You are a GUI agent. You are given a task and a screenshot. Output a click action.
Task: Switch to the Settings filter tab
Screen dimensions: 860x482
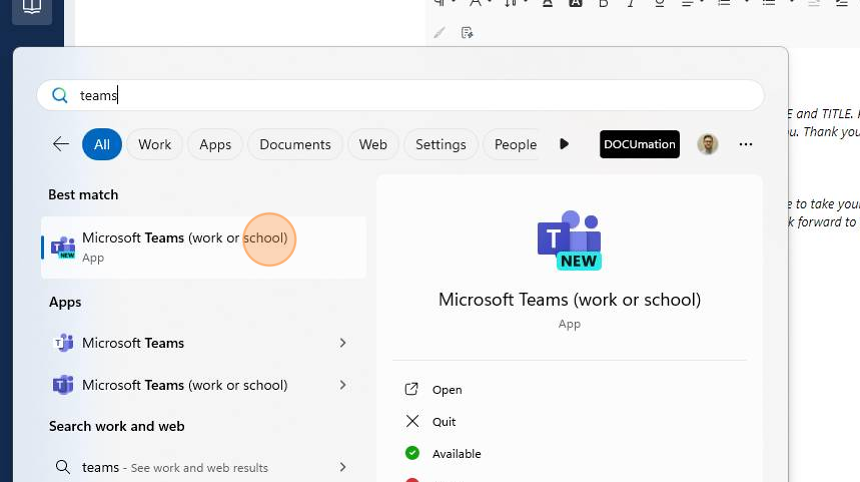pos(440,144)
